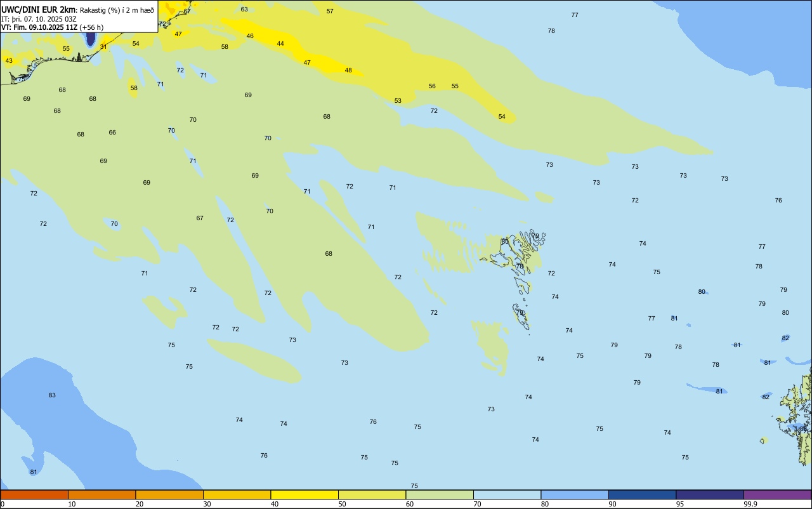Click the 90–95 dark blue legend swatch

642,494
